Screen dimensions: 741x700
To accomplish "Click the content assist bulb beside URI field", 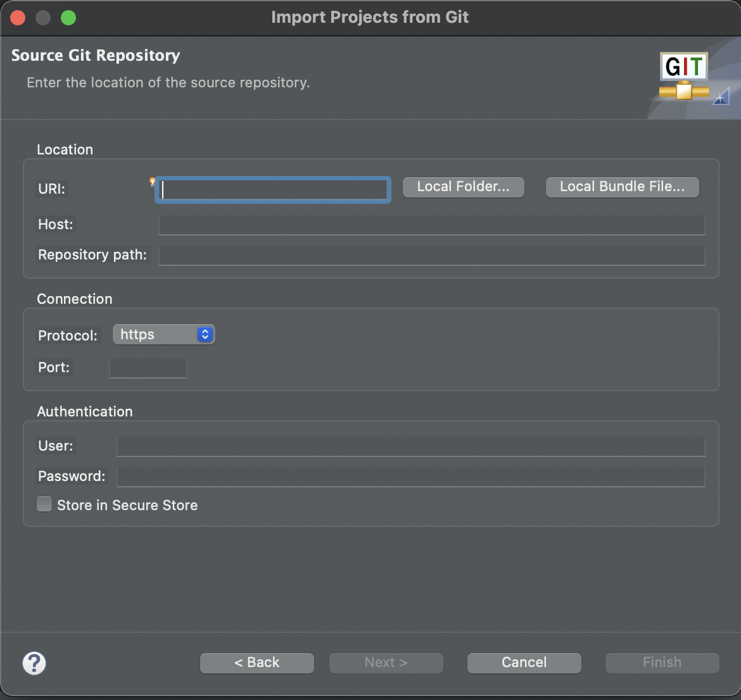I will click(x=152, y=182).
